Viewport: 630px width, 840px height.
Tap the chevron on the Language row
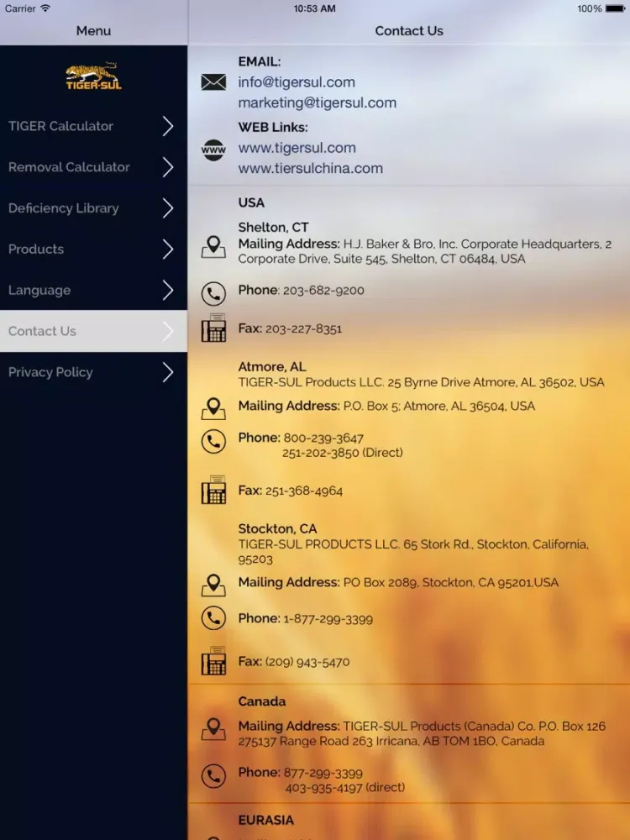(168, 290)
